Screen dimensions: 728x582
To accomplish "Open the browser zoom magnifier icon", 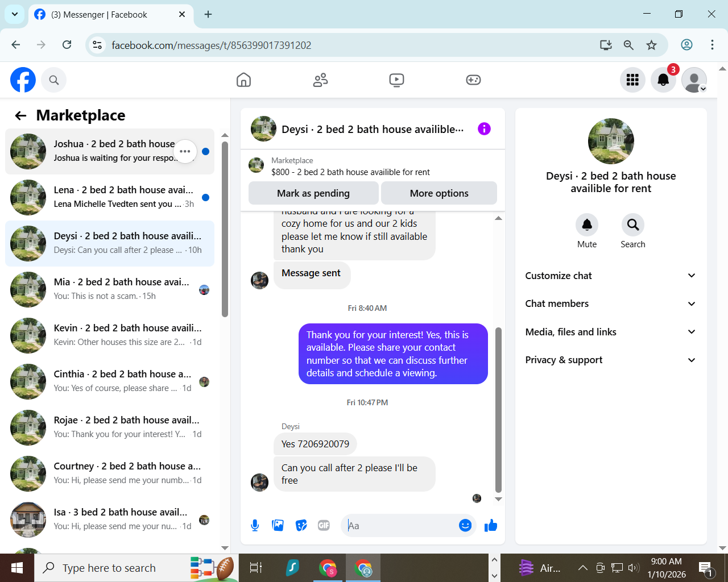I will [x=628, y=45].
